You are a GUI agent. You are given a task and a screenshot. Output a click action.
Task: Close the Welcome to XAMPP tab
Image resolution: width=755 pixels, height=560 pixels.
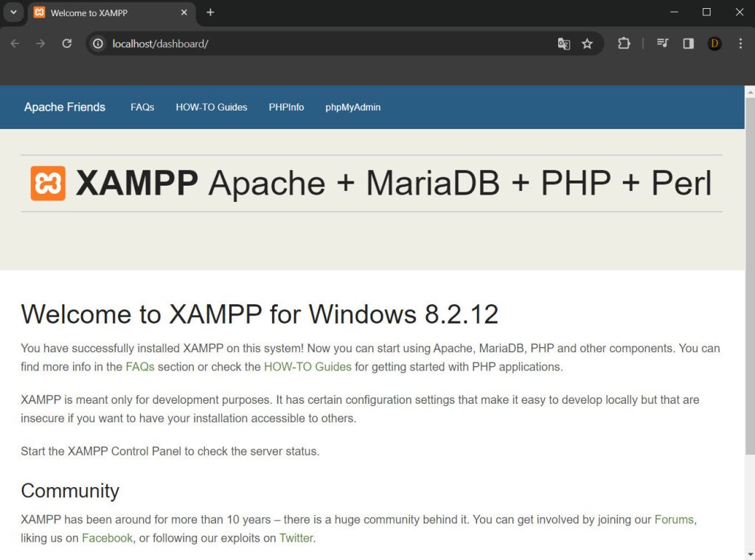click(184, 13)
